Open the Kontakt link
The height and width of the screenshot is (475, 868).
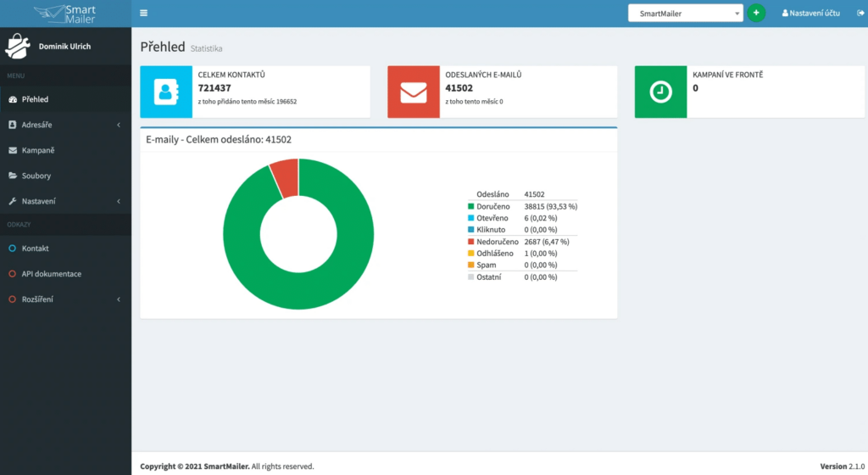[x=65, y=249]
